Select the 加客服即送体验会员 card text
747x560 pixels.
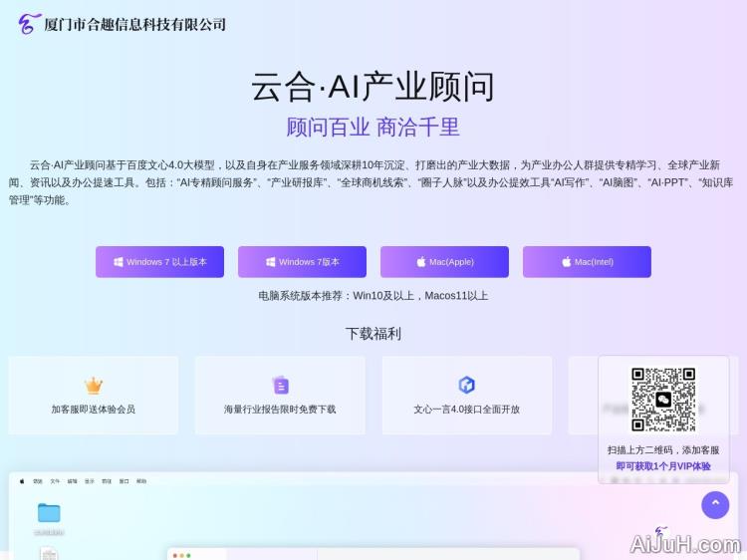pos(94,409)
